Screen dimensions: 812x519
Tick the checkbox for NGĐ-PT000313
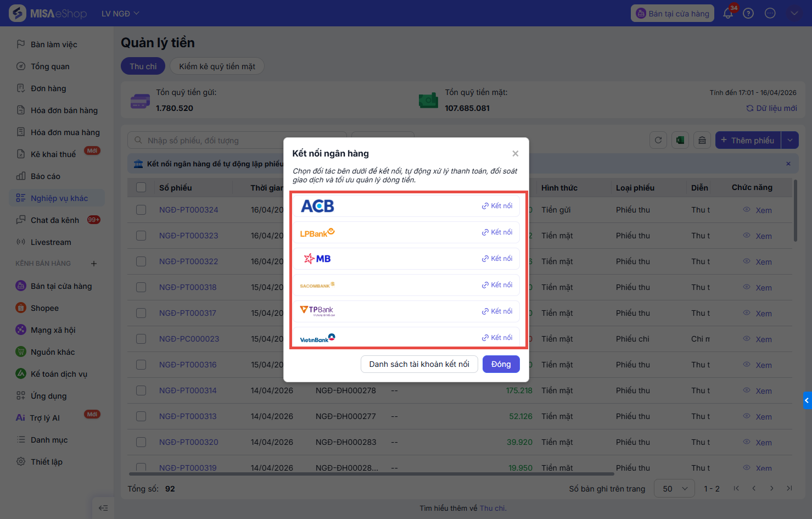(x=141, y=416)
